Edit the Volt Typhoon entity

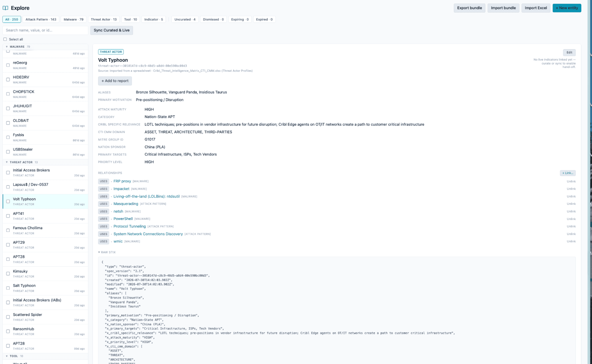(x=569, y=52)
